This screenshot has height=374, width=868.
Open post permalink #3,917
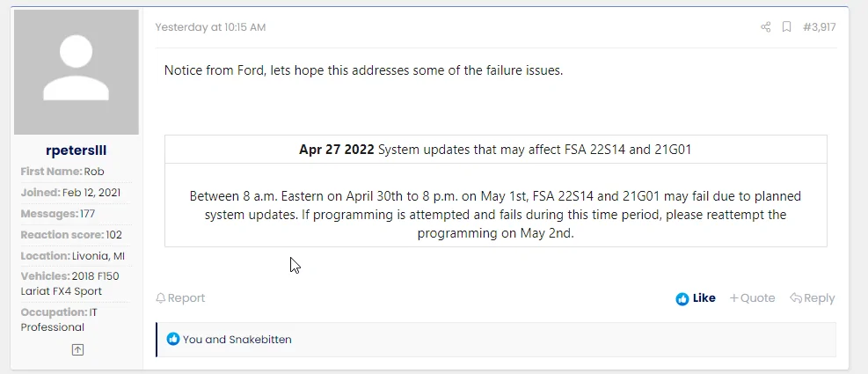pyautogui.click(x=819, y=27)
